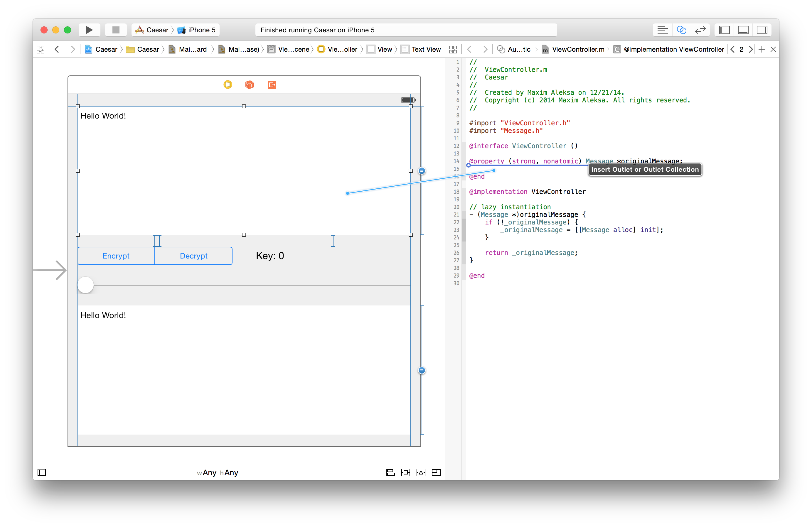Add a new assistant editor pane
Image resolution: width=812 pixels, height=527 pixels.
[x=762, y=50]
